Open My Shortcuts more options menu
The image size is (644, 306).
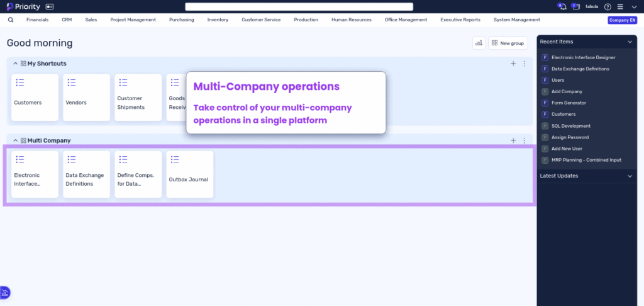pos(524,64)
